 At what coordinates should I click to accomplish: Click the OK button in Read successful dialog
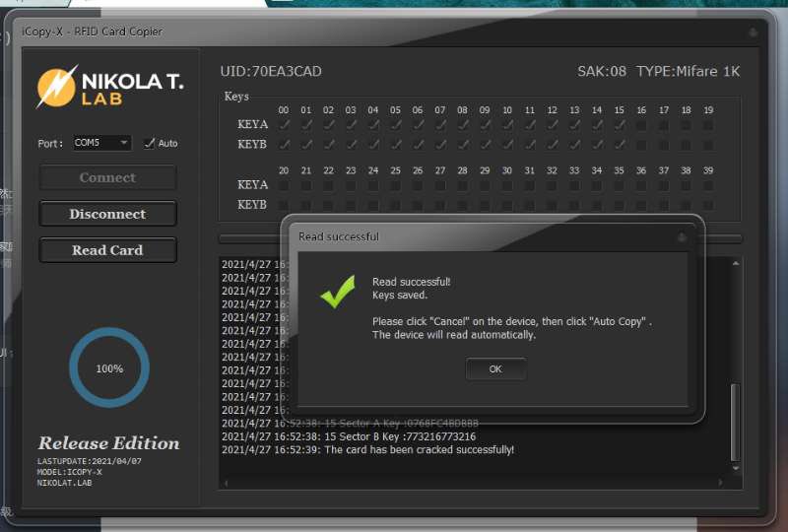pos(496,369)
